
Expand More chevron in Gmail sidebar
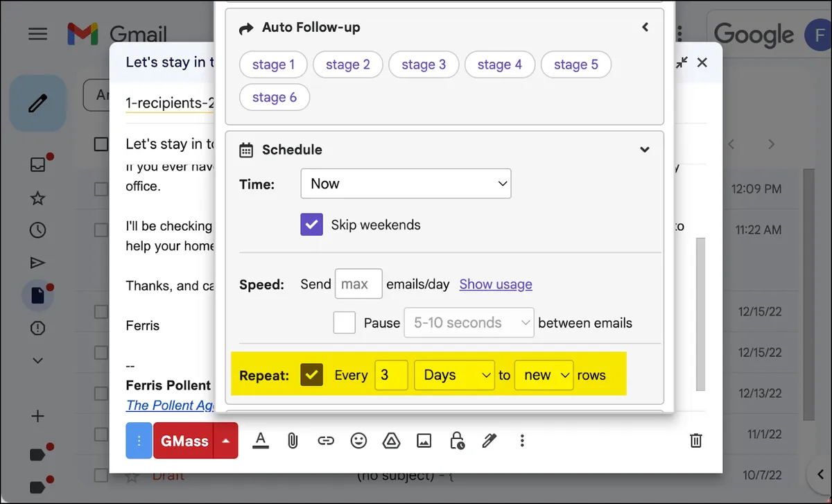point(37,360)
